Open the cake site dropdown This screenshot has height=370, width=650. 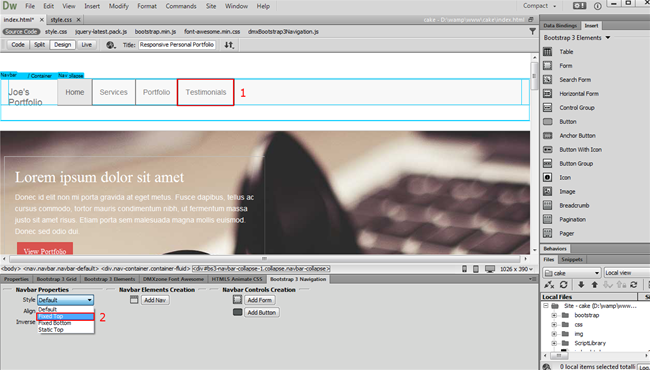click(572, 273)
